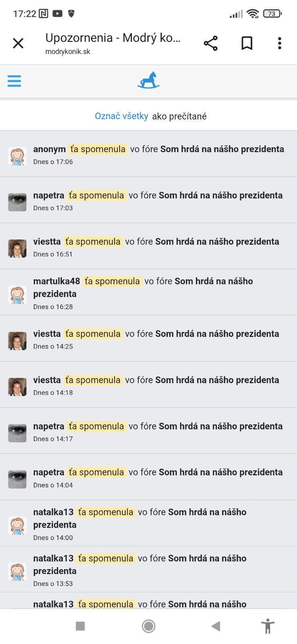Tap the accessibility shortcut icon
This screenshot has height=644, width=297.
click(268, 626)
